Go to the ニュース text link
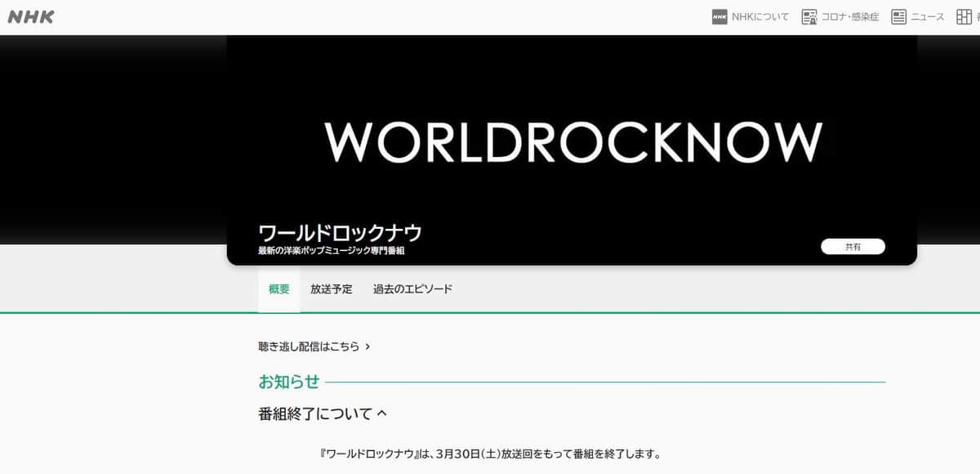Viewport: 980px width, 474px height. pos(928,17)
